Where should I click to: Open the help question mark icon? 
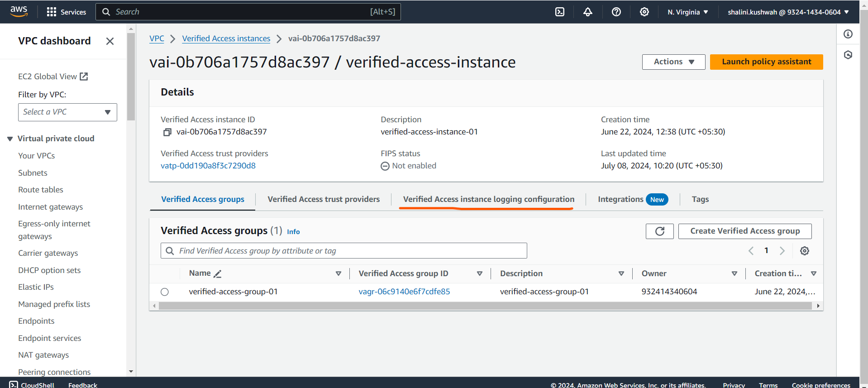click(x=616, y=12)
